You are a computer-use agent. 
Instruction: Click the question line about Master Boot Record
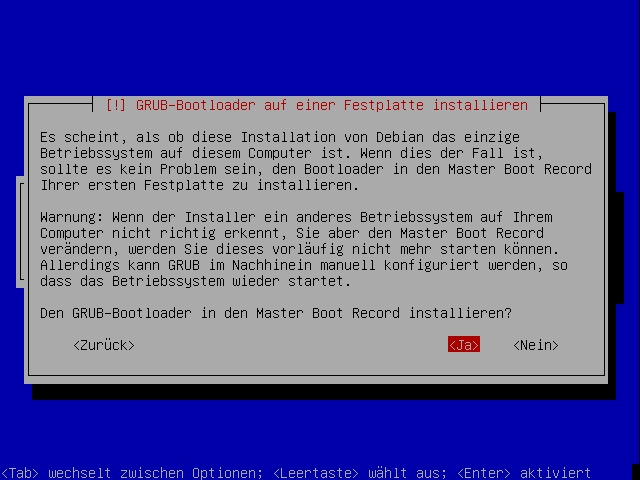point(276,313)
